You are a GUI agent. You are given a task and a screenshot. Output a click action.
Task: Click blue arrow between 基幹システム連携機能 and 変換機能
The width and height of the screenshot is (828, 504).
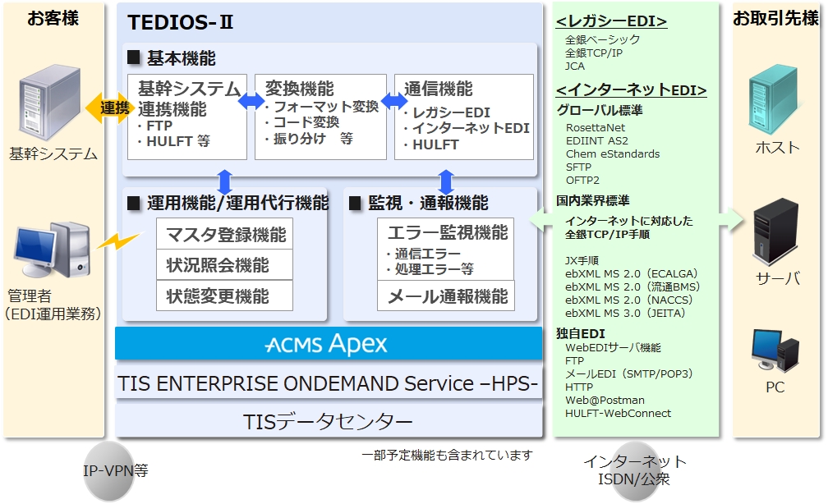point(251,100)
